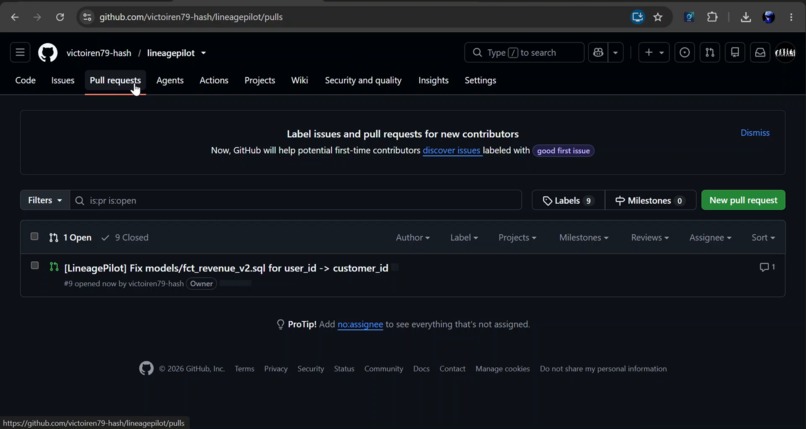Open lineagepilot repository switcher arrow

[204, 53]
